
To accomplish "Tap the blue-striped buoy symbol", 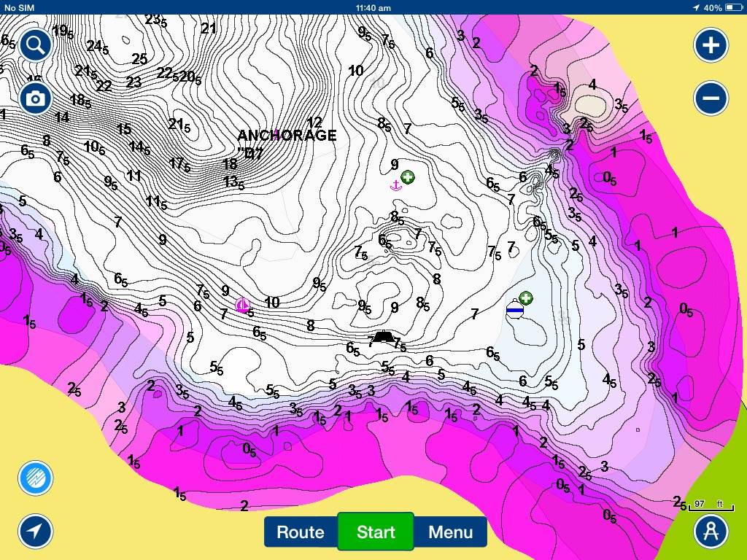I will pyautogui.click(x=515, y=311).
